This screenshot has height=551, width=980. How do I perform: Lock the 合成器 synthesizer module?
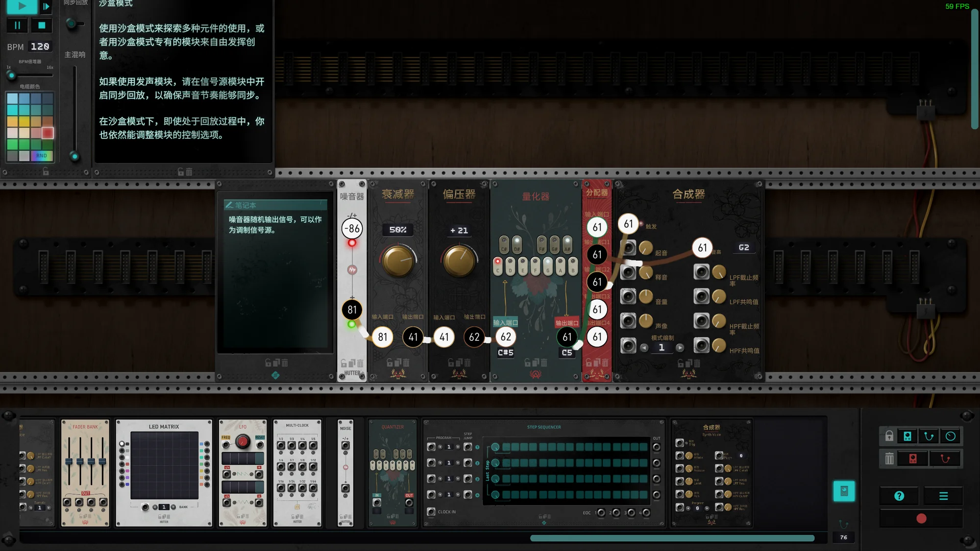681,363
